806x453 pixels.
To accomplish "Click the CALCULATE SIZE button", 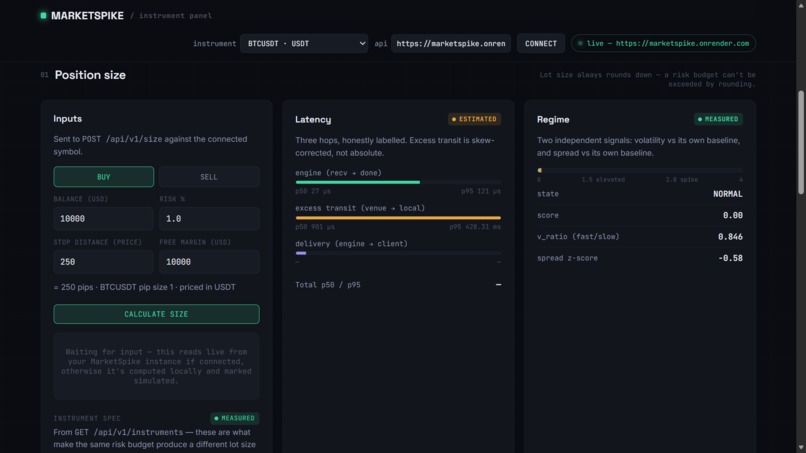I will click(x=156, y=314).
